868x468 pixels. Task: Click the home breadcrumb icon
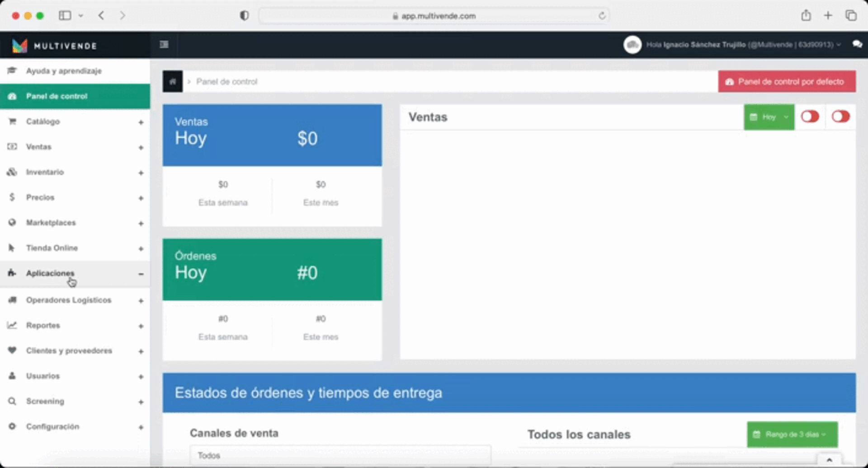pyautogui.click(x=172, y=82)
